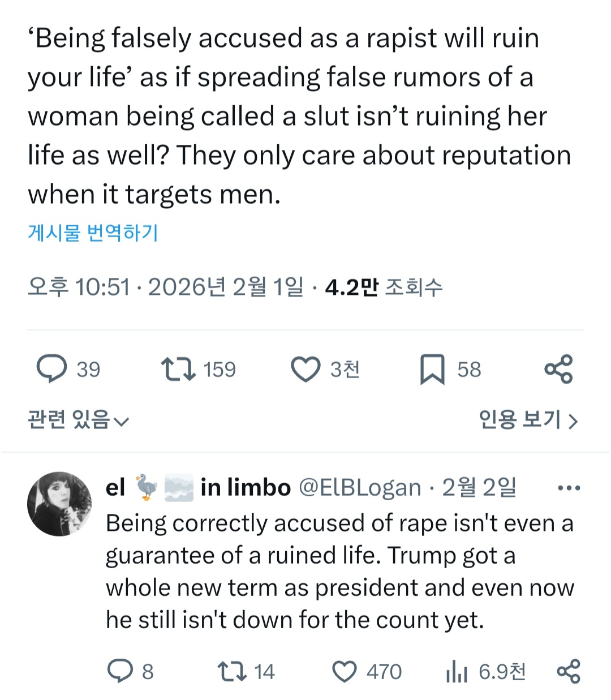Reply to el's comment
Screen dimensions: 611x700
click(x=119, y=671)
